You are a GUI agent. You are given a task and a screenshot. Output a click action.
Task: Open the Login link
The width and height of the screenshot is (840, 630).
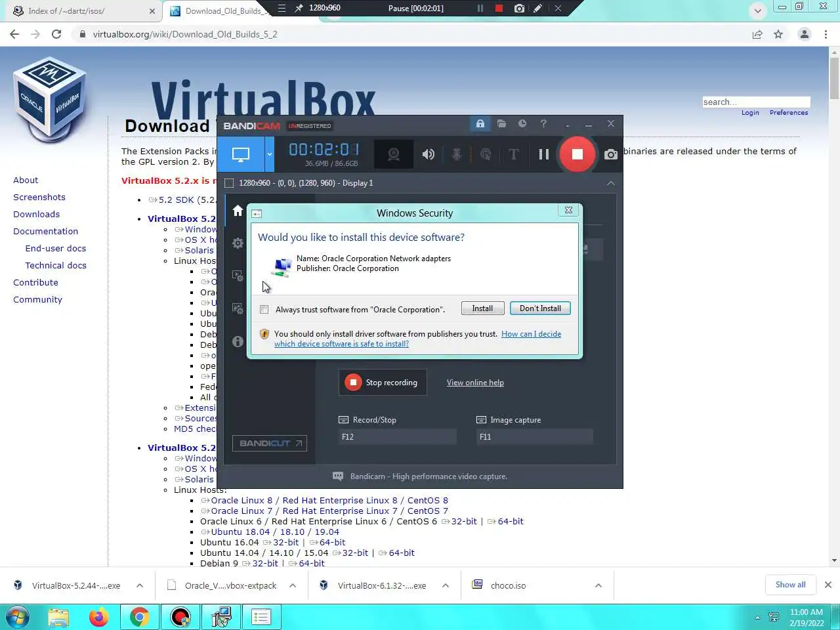750,113
